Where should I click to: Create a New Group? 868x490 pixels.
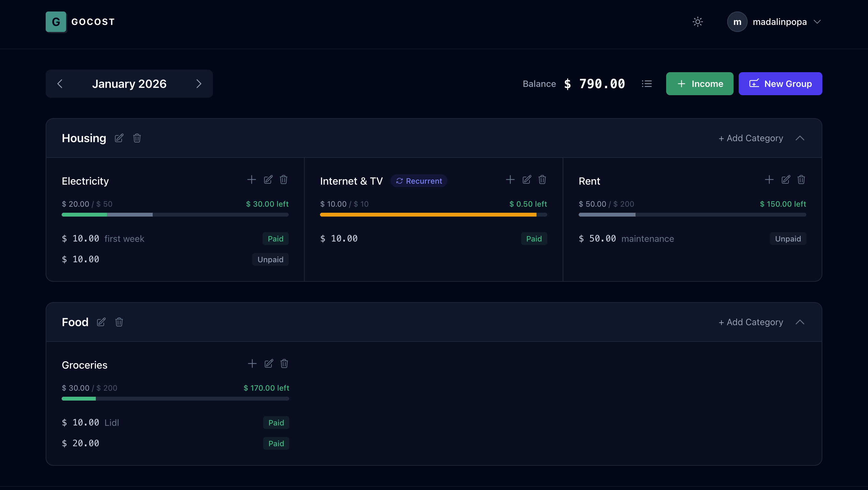point(780,84)
